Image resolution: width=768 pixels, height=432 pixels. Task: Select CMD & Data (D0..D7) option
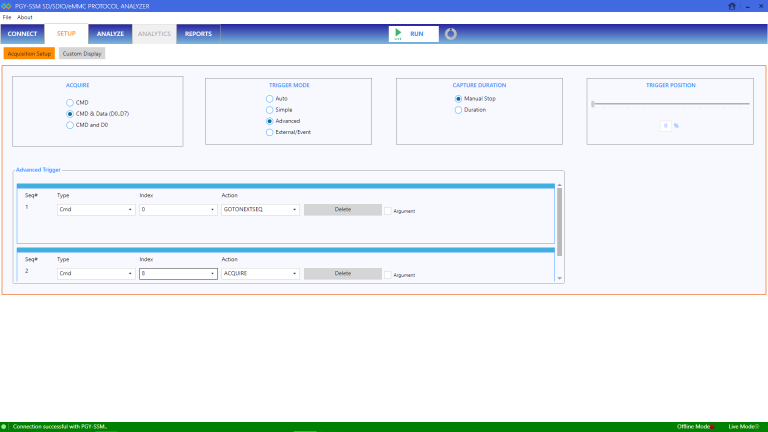tap(70, 114)
